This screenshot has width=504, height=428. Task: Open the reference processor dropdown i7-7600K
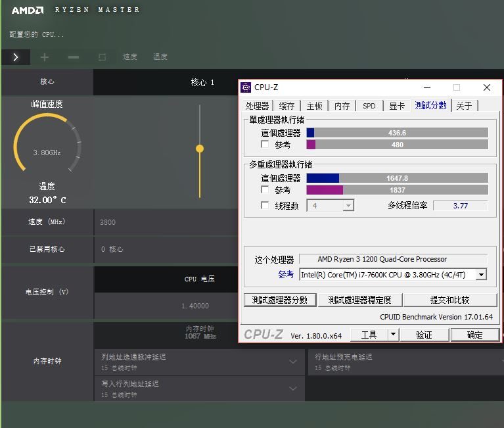(x=481, y=275)
